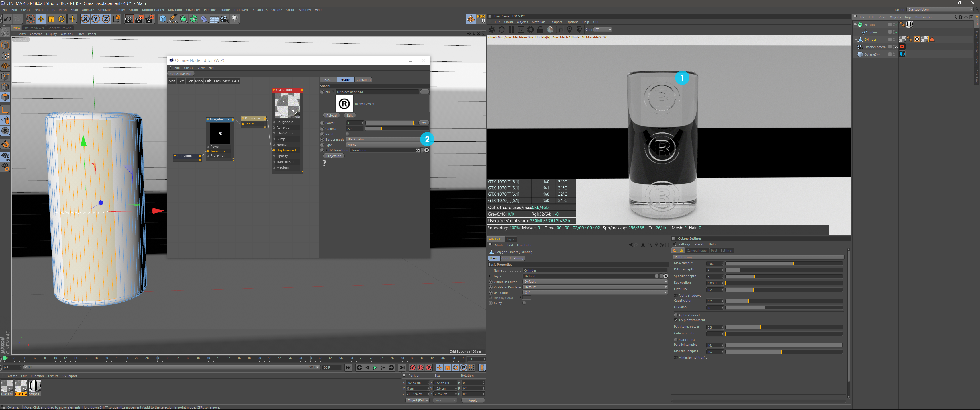Open Pathtracing kernel dropdown
This screenshot has height=410, width=980.
click(758, 257)
